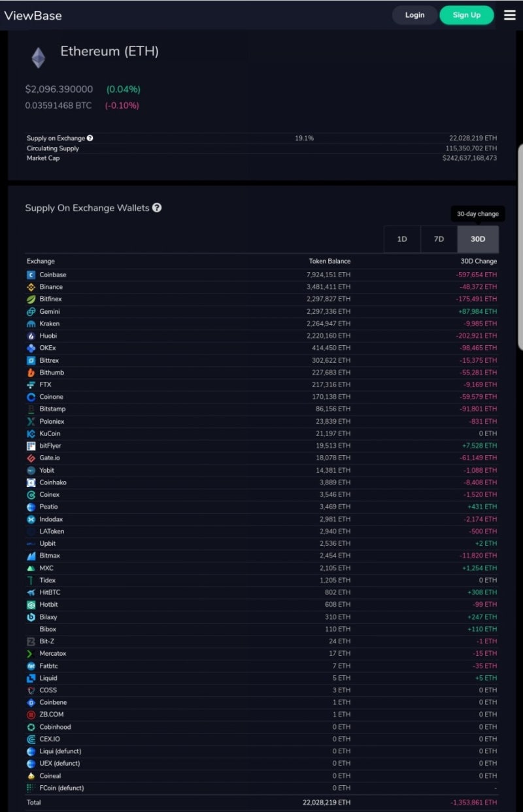Open the Gemini exchange link

pyautogui.click(x=50, y=311)
